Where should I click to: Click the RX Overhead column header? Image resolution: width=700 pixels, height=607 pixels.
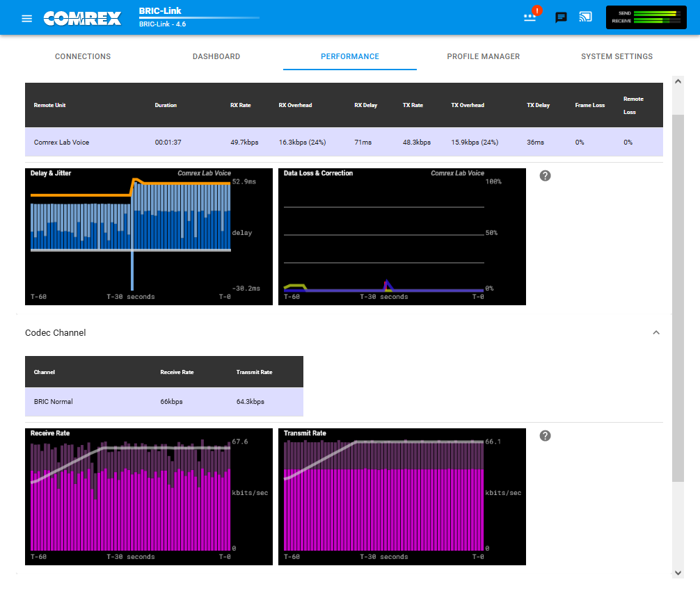(x=295, y=105)
